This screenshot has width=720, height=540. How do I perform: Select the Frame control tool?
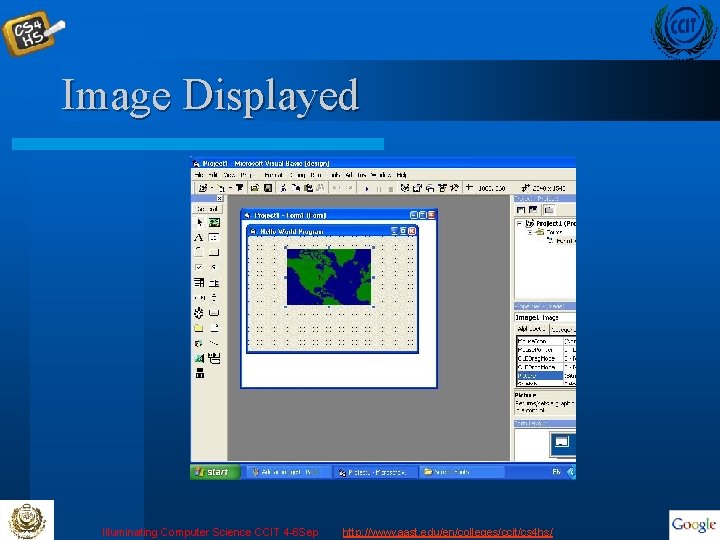click(x=199, y=252)
